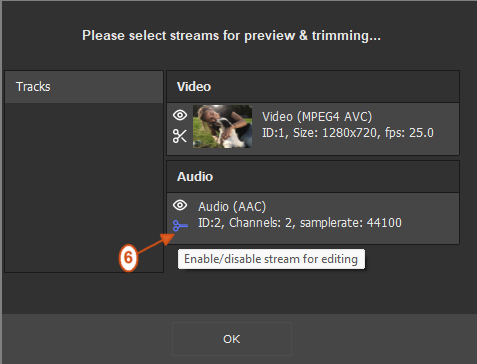Click the blue audio scissors icon

click(180, 226)
